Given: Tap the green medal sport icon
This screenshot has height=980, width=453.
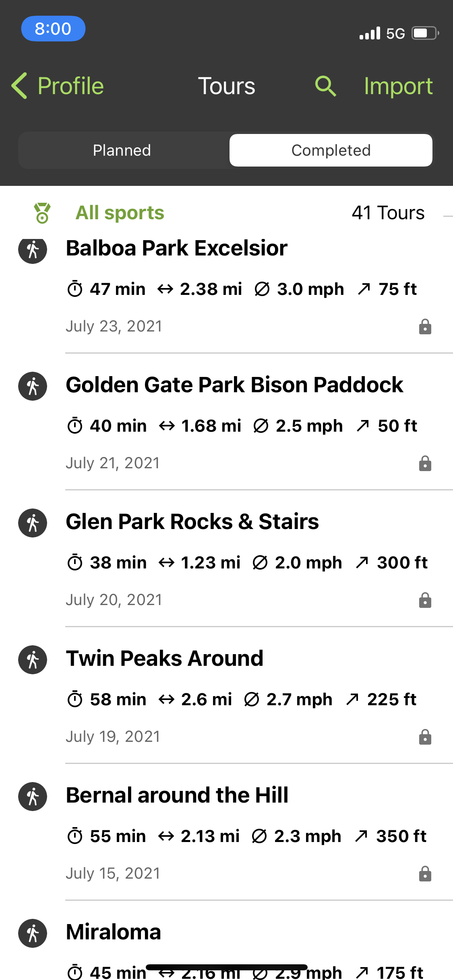Looking at the screenshot, I should [42, 213].
